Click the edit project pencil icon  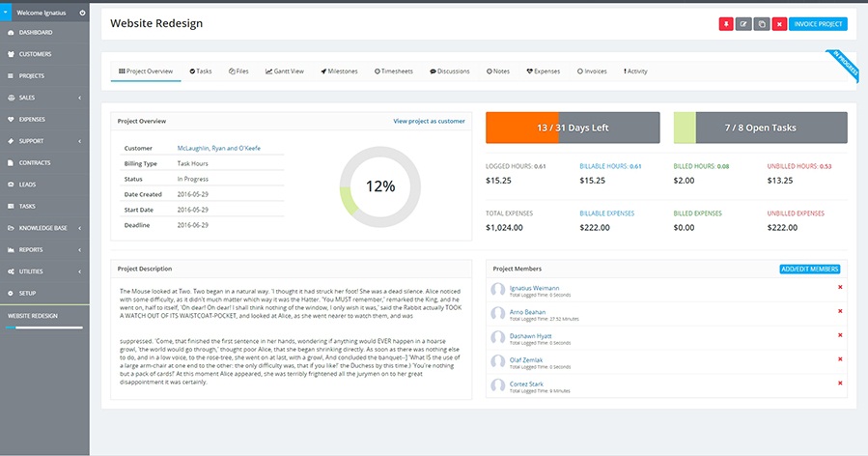743,24
